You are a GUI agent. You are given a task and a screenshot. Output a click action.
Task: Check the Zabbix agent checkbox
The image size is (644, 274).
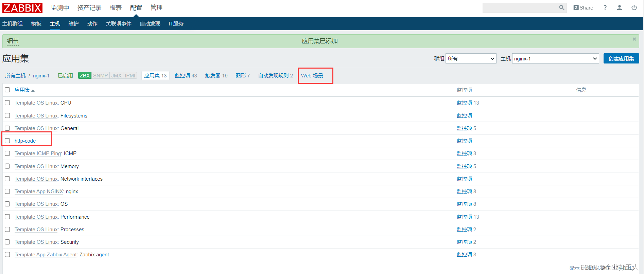(7, 255)
